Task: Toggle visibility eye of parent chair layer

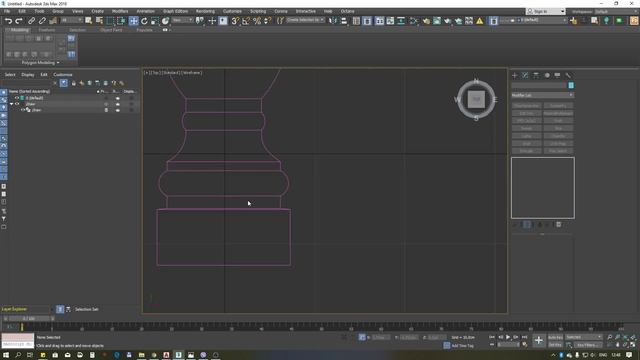Action: pos(17,104)
